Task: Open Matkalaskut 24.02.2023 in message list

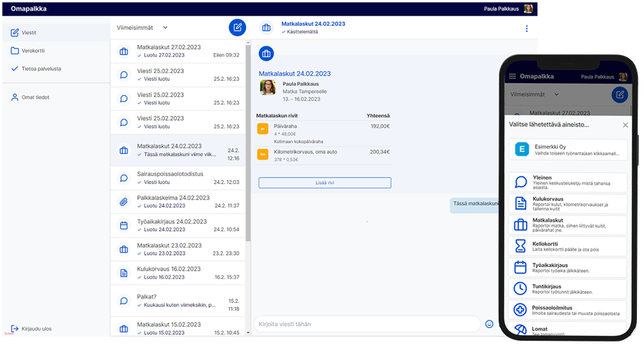Action: pyautogui.click(x=178, y=150)
